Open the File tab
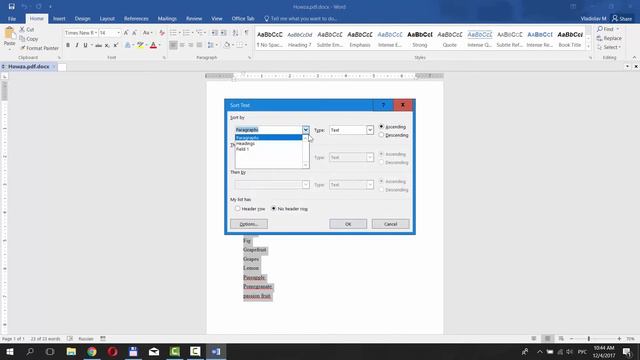 12,19
